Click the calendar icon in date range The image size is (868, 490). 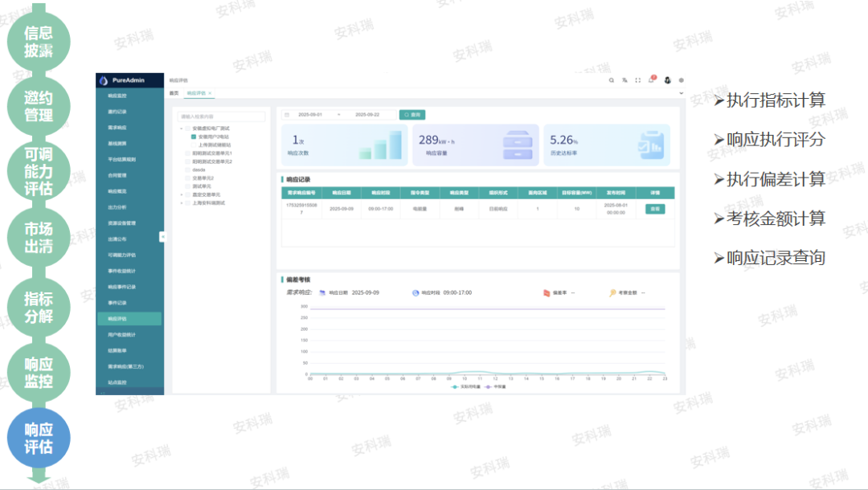[287, 115]
